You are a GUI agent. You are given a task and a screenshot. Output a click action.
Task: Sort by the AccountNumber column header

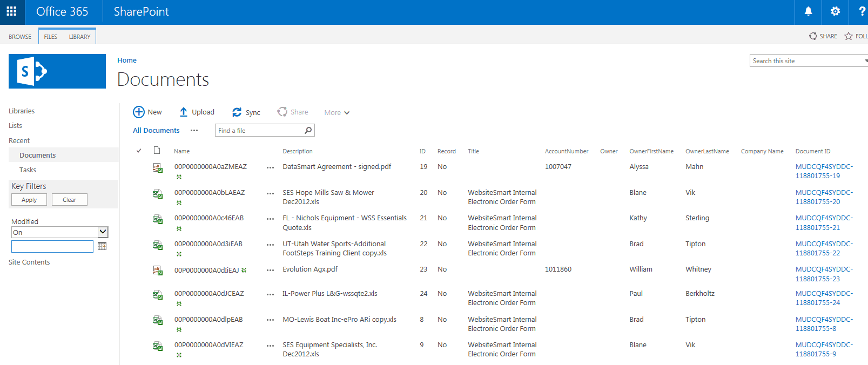[567, 151]
